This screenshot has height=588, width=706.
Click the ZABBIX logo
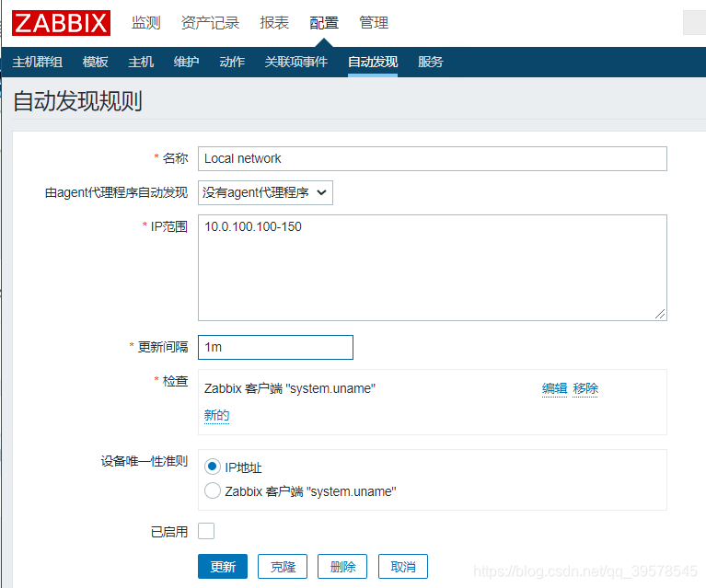coord(61,23)
